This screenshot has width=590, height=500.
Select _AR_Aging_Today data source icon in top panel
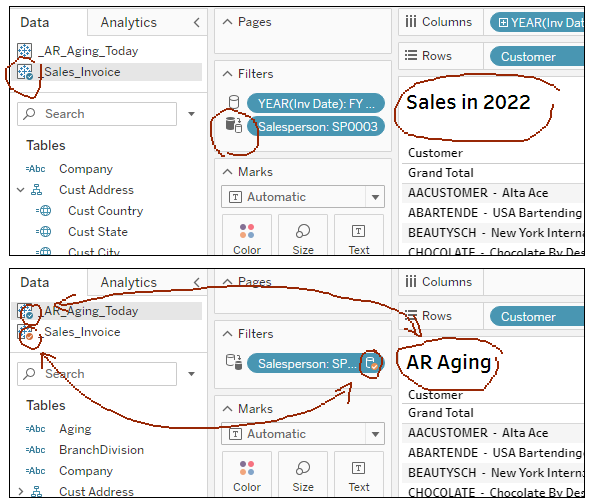(24, 50)
